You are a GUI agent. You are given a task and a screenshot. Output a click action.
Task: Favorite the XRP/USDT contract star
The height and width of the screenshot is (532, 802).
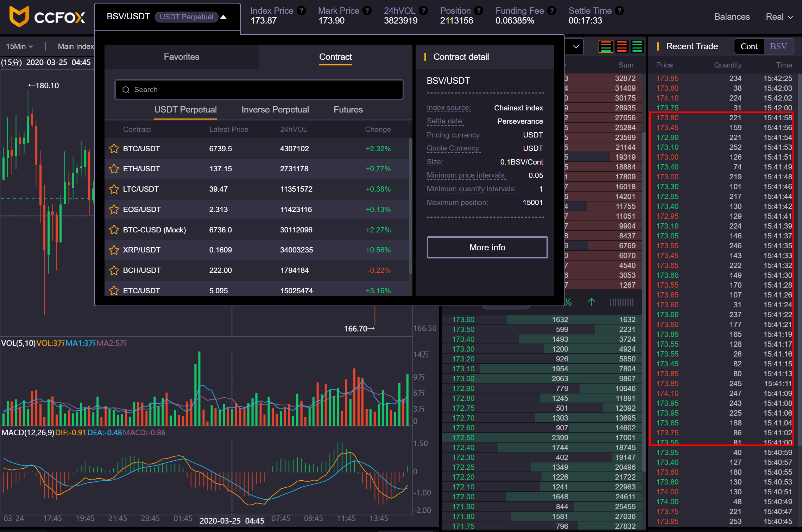point(114,250)
